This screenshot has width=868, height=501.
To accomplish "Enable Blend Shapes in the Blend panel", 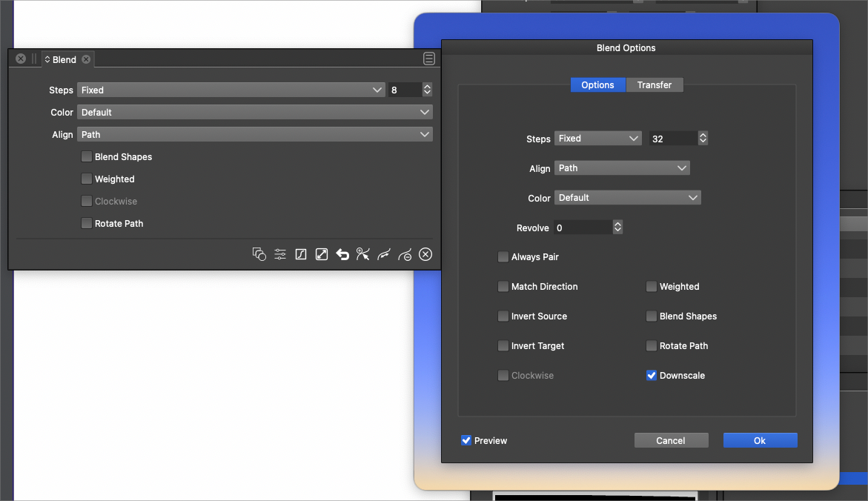I will coord(87,157).
